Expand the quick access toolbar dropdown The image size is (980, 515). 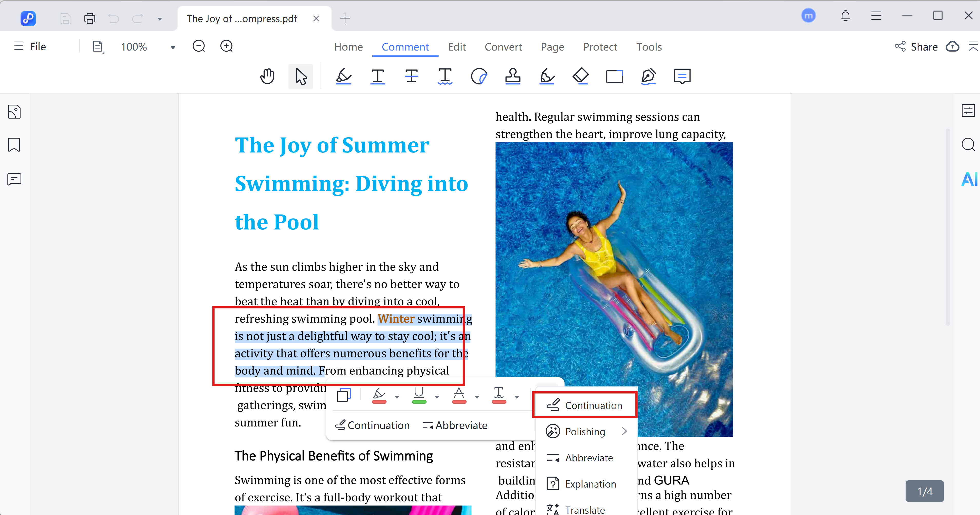tap(160, 19)
